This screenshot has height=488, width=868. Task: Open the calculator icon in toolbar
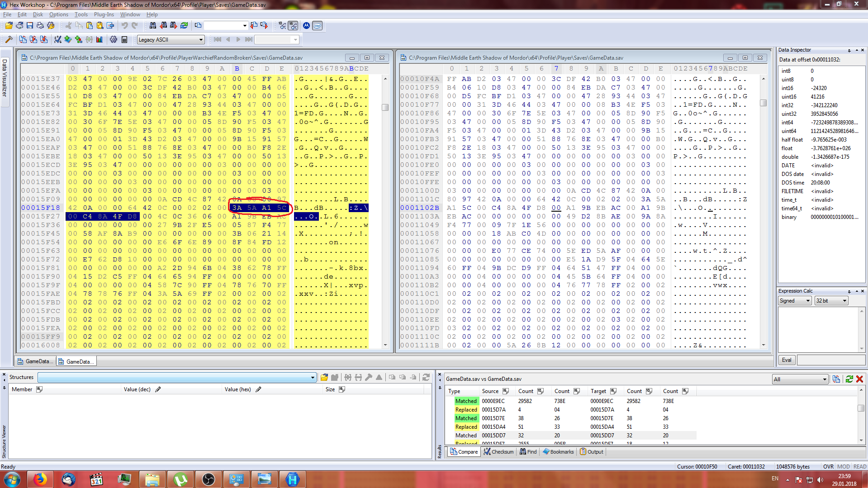(124, 40)
